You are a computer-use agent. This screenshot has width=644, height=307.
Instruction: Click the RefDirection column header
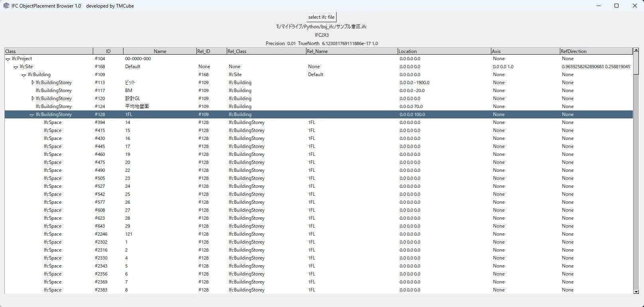pyautogui.click(x=595, y=51)
